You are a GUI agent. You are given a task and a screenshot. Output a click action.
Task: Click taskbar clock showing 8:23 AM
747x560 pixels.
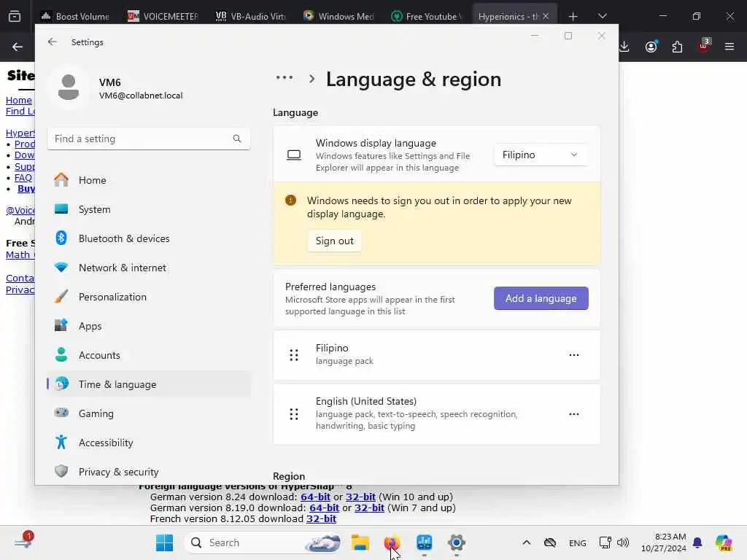coord(664,542)
